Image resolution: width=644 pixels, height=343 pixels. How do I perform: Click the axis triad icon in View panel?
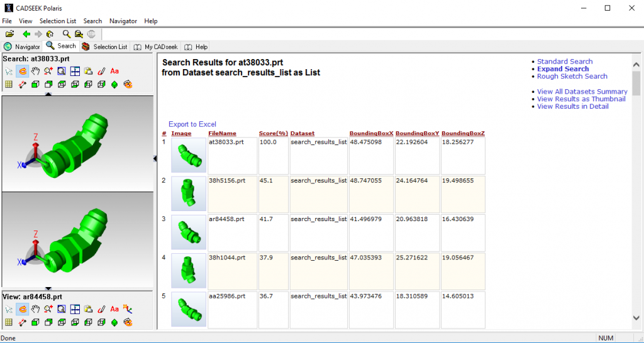coord(128,309)
